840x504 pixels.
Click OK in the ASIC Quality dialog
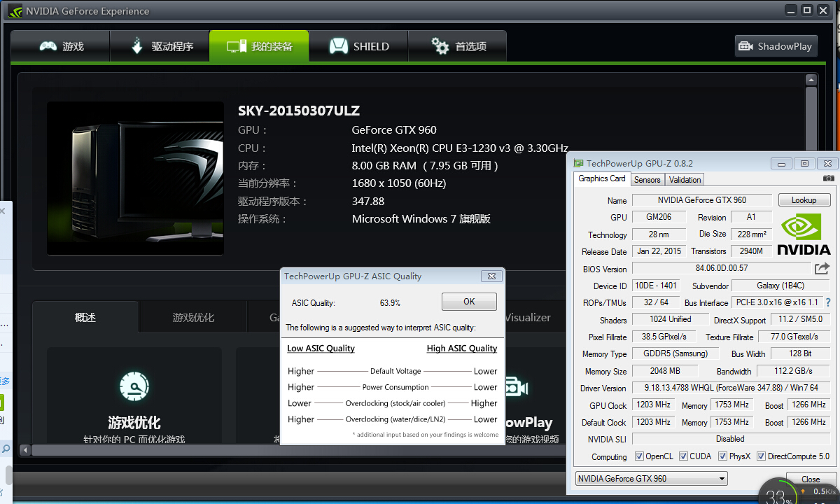click(469, 302)
